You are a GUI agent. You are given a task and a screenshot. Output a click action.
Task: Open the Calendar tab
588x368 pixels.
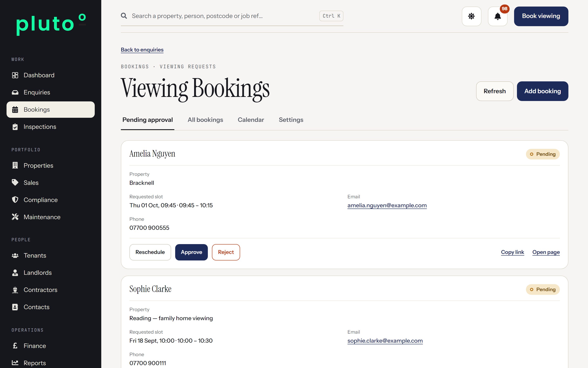click(251, 120)
